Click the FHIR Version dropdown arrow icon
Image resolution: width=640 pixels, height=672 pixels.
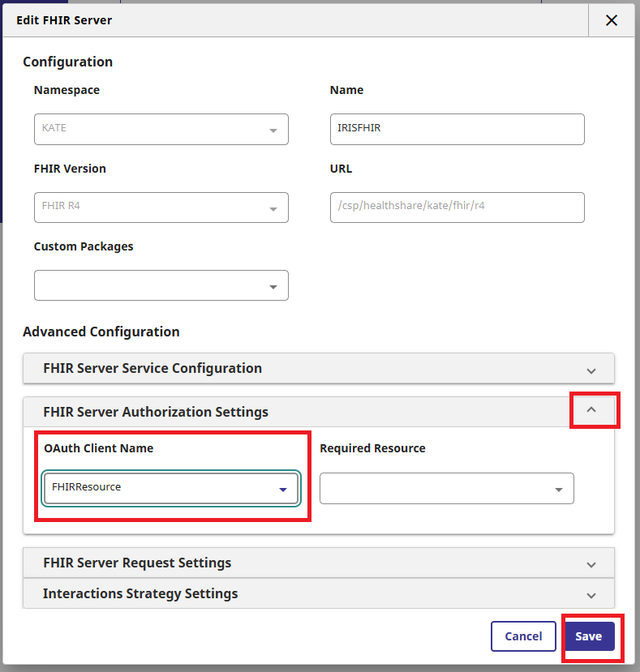coord(273,208)
